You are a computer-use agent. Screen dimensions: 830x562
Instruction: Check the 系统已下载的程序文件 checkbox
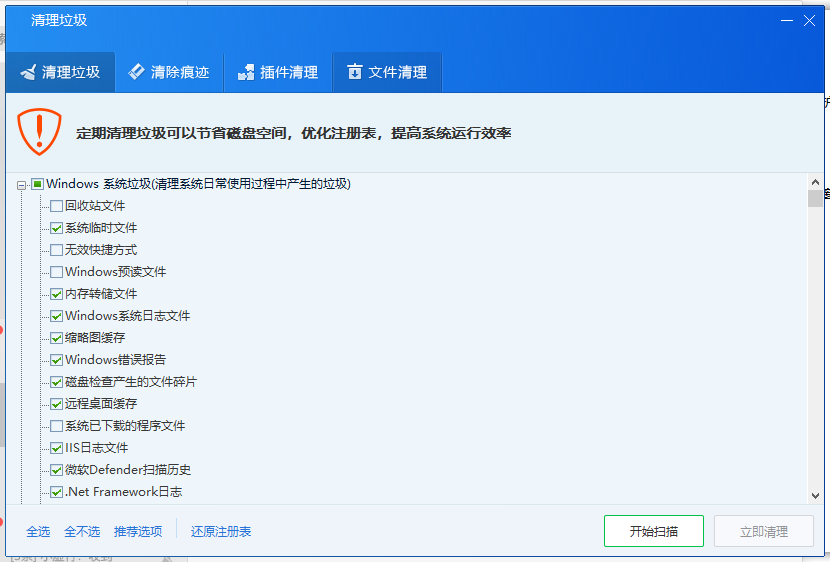tap(57, 426)
